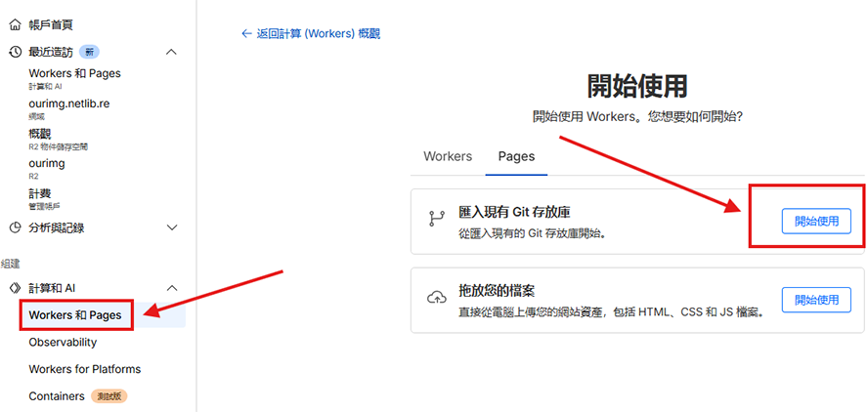Click 從匯入現有的 Git 存放庫開始 description text
The image size is (868, 412).
pyautogui.click(x=533, y=233)
